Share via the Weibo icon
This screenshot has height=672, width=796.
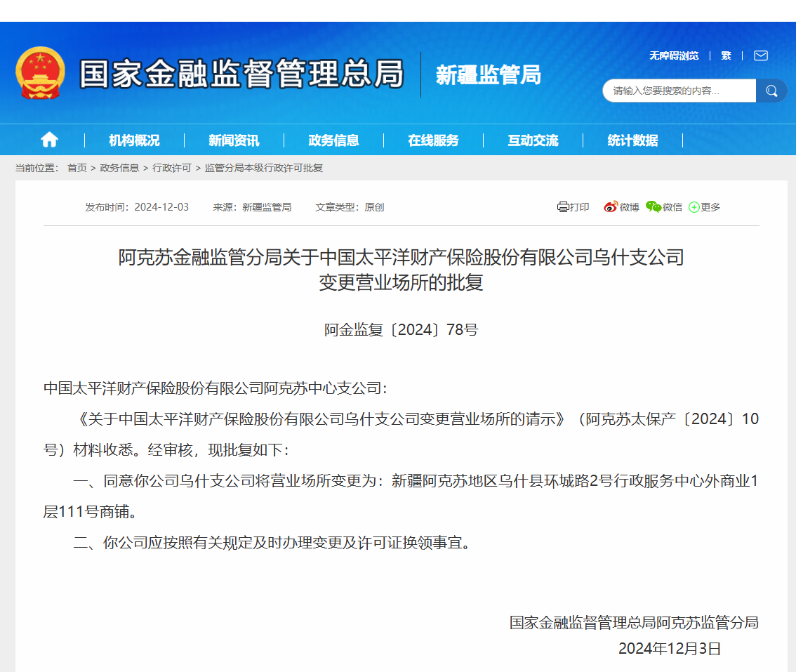pyautogui.click(x=611, y=206)
